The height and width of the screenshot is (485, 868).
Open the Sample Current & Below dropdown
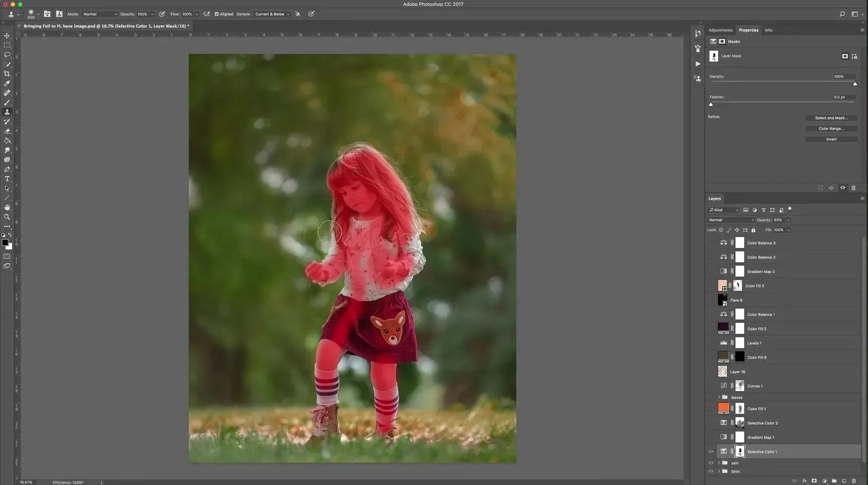tap(272, 14)
